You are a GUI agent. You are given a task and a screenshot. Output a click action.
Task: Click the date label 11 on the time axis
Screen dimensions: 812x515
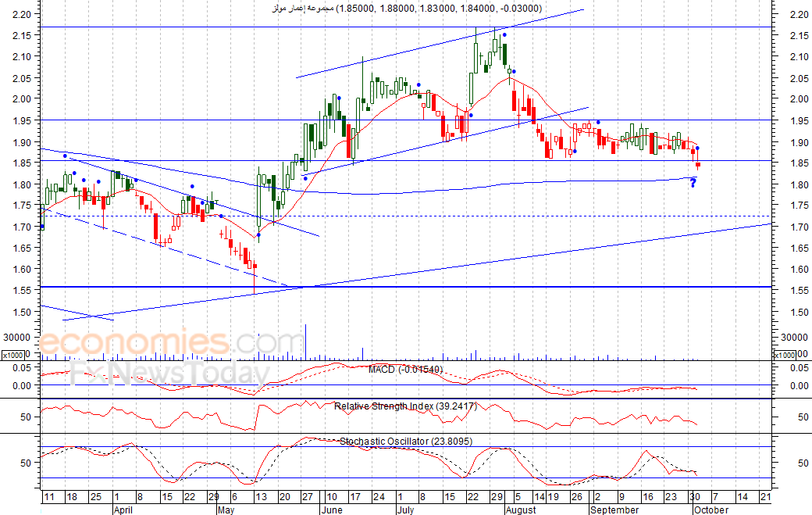point(48,497)
